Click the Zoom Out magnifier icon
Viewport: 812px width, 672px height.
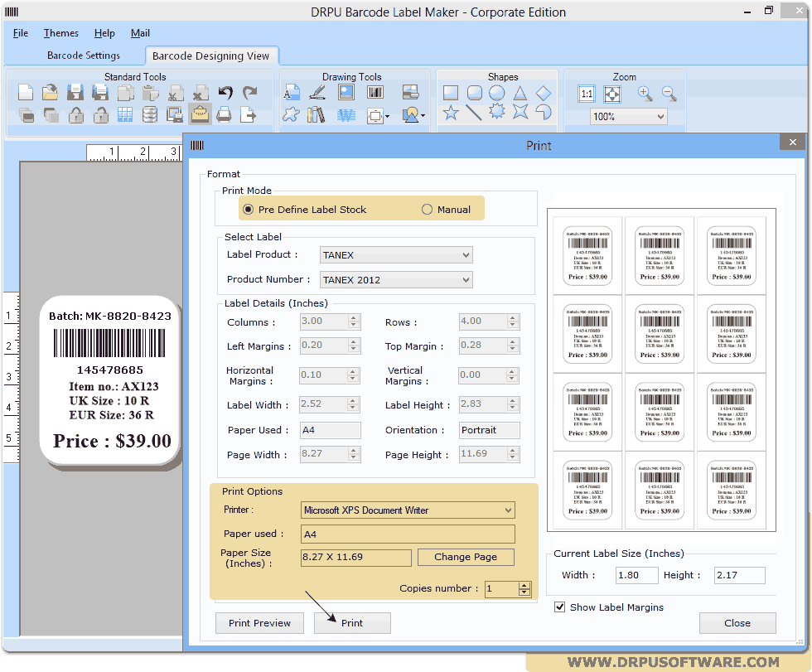[669, 94]
